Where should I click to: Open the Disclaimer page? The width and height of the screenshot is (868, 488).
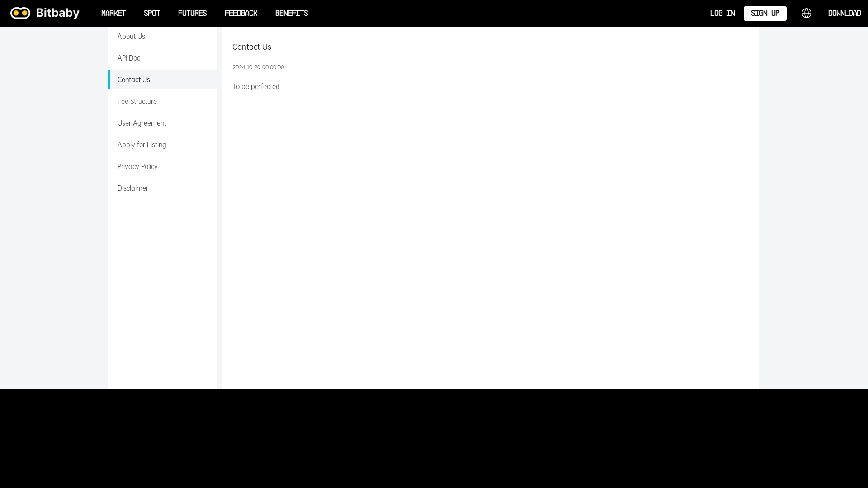click(163, 188)
